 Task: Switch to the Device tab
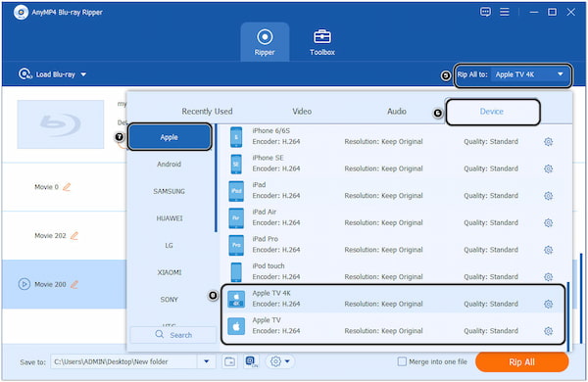pos(492,112)
